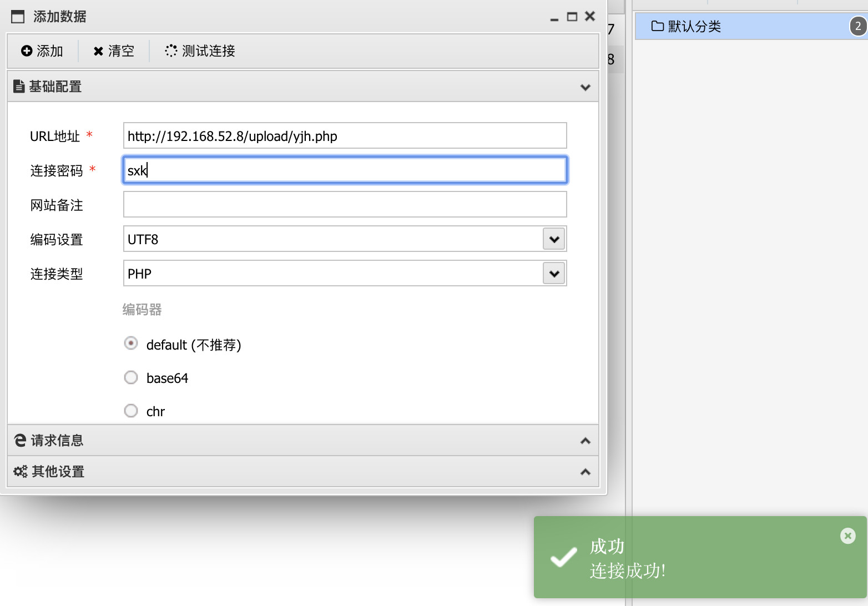Expand the 其他设置 section
This screenshot has height=606, width=868.
[585, 472]
